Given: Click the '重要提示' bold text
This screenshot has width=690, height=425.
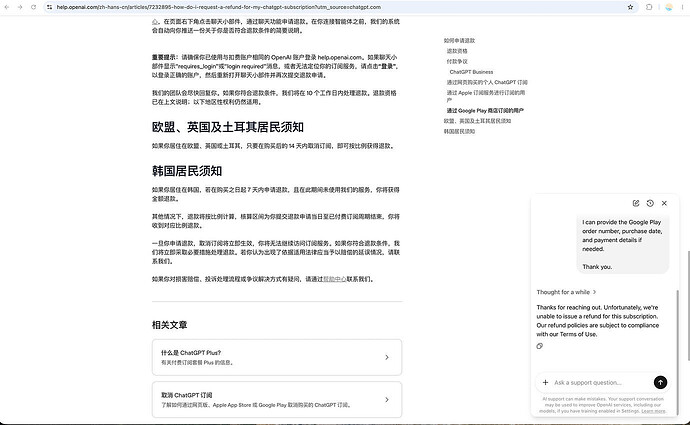Looking at the screenshot, I should click(164, 57).
